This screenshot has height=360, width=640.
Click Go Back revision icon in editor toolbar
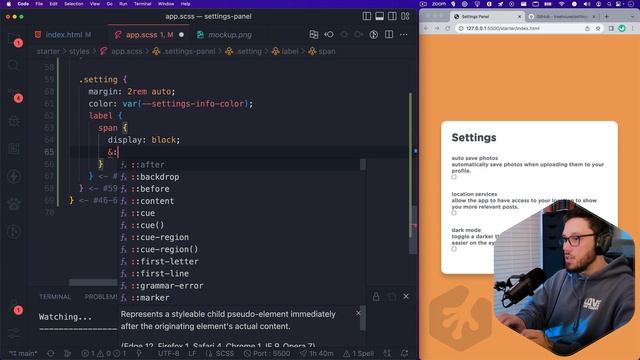329,35
